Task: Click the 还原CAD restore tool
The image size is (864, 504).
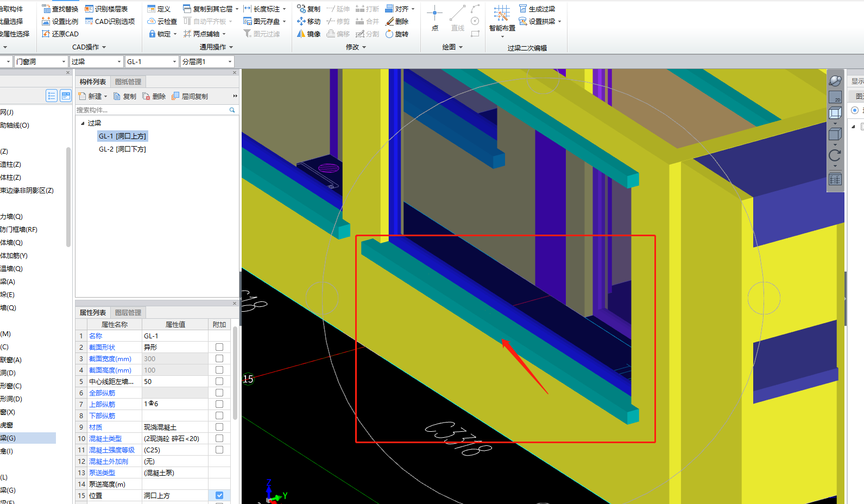Action: [x=60, y=34]
